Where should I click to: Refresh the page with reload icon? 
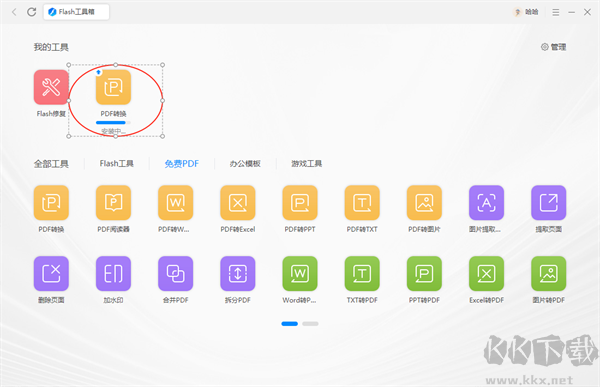click(x=32, y=12)
